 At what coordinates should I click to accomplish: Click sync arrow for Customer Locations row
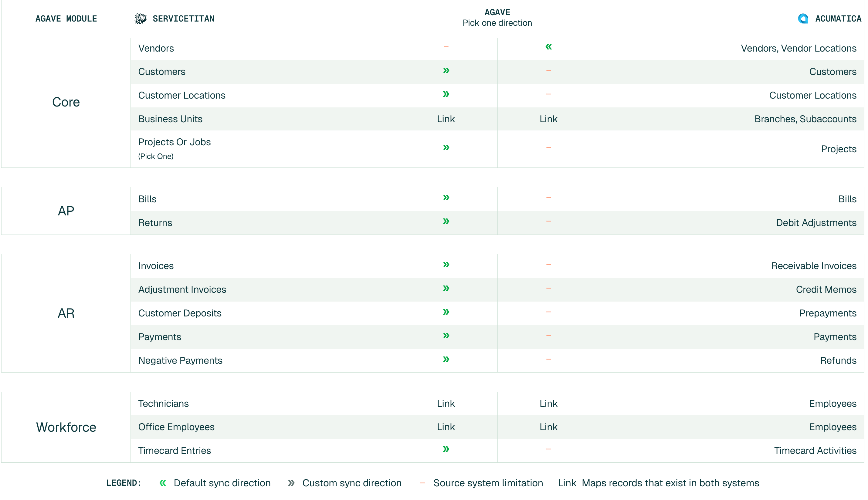446,94
